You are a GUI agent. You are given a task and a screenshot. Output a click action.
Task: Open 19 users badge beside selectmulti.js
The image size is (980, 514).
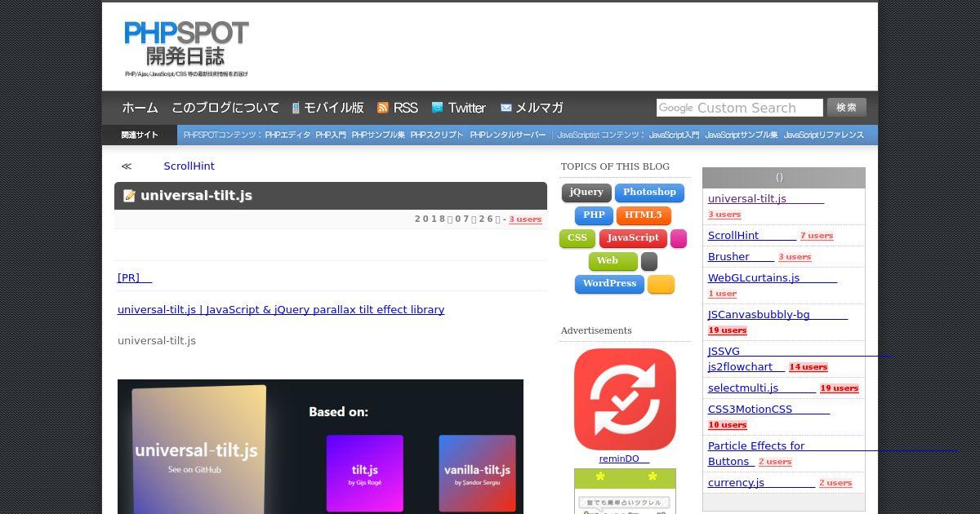(840, 388)
